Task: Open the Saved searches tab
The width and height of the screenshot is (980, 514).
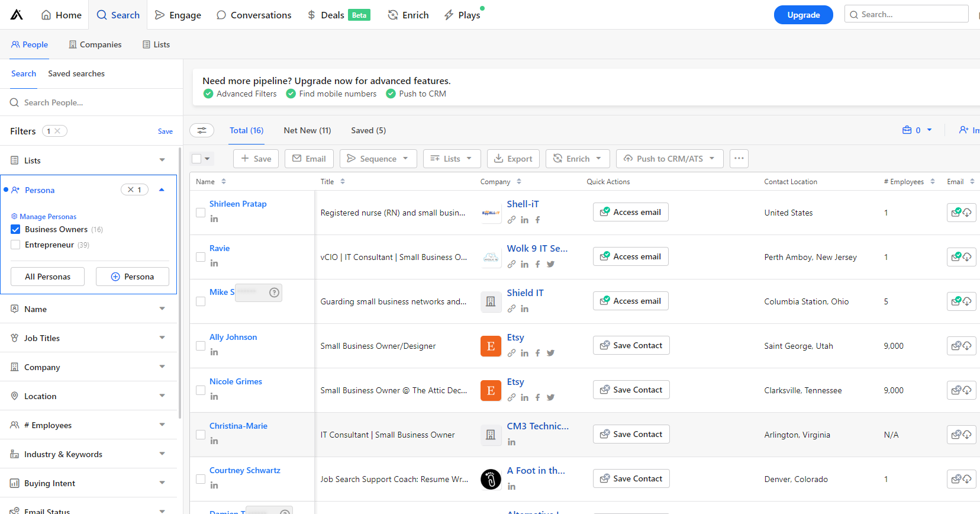Action: point(76,73)
